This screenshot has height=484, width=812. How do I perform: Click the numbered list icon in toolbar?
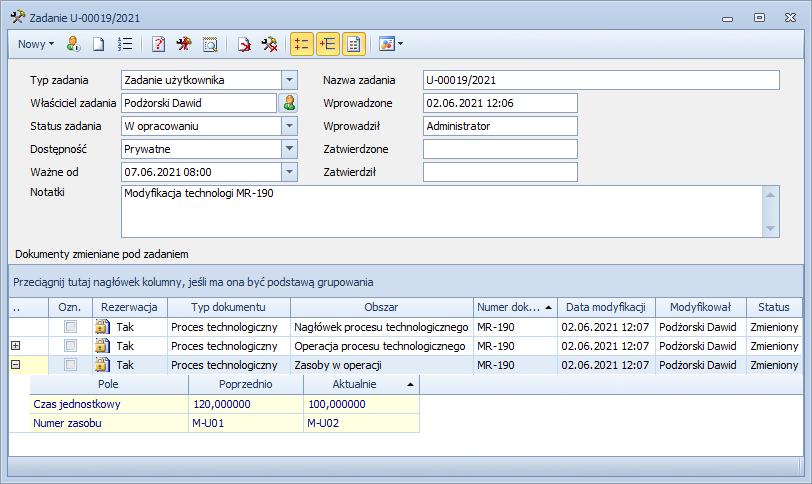[x=125, y=44]
